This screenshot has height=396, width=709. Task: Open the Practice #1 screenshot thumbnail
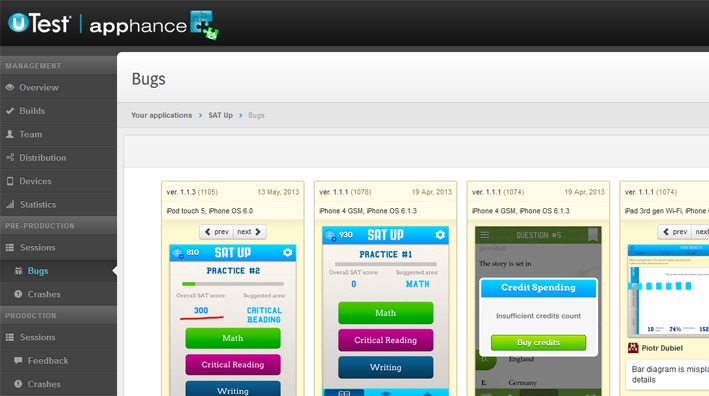(385, 311)
